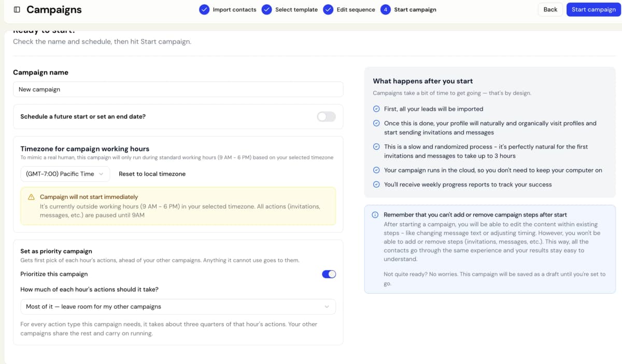
Task: Select the Start campaign step label
Action: point(415,9)
